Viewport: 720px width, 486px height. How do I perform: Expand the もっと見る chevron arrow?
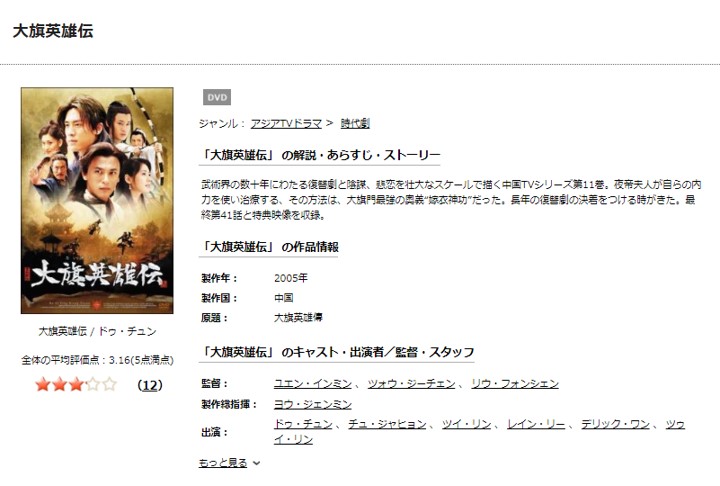(257, 463)
